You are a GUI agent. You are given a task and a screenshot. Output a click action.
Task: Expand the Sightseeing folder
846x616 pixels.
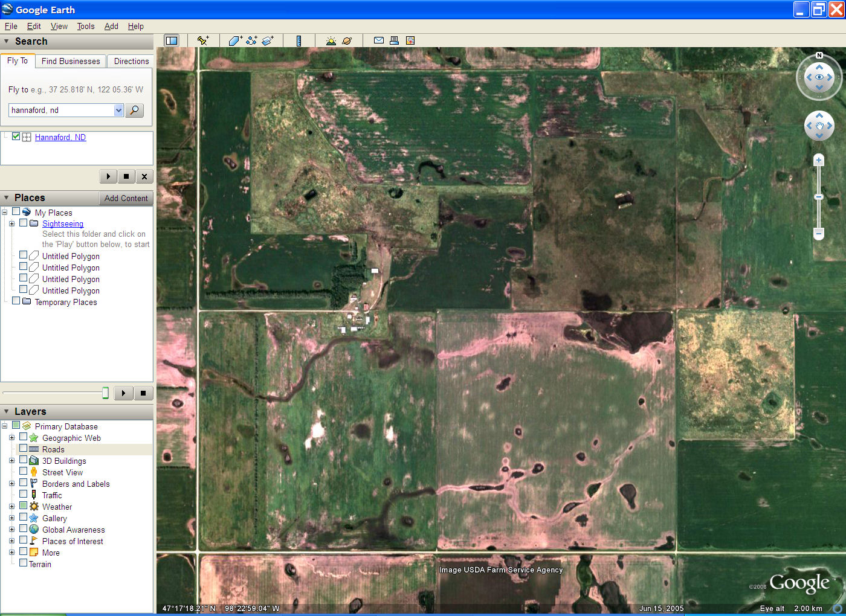11,223
